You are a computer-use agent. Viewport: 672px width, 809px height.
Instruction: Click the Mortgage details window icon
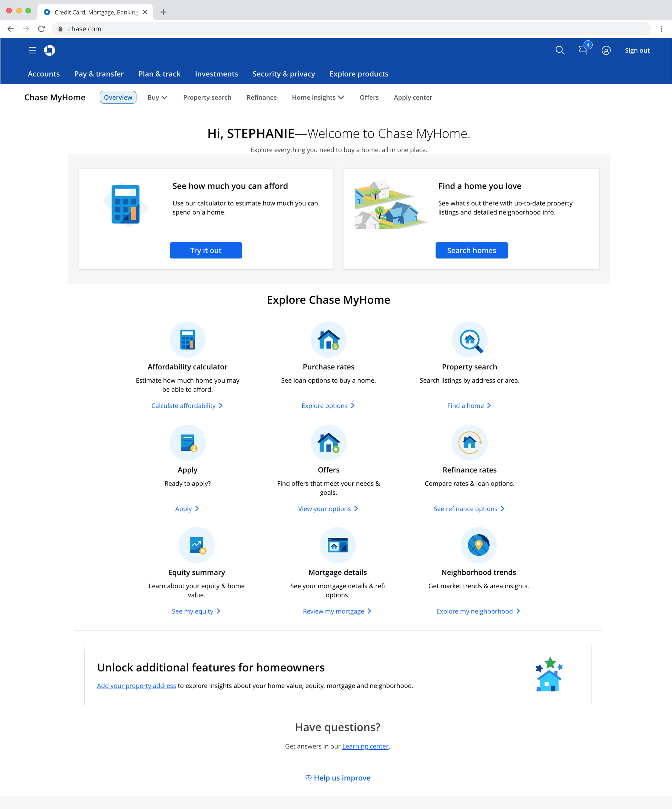click(x=337, y=545)
